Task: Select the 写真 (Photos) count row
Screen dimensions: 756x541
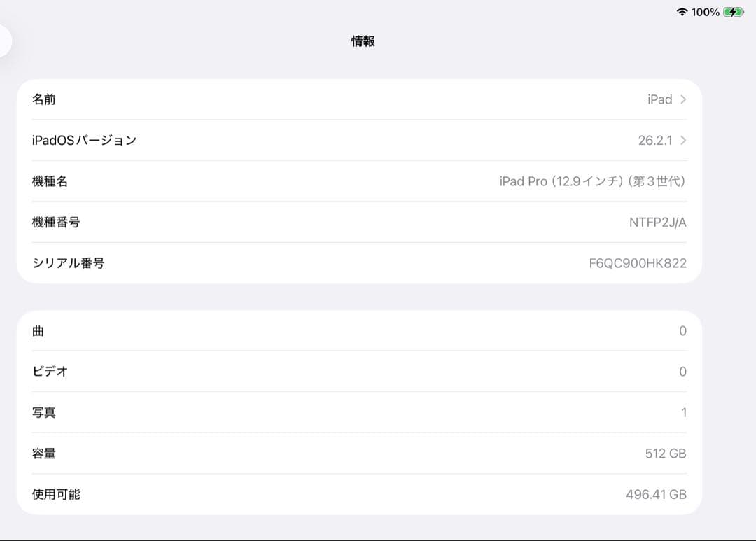Action: [x=358, y=412]
